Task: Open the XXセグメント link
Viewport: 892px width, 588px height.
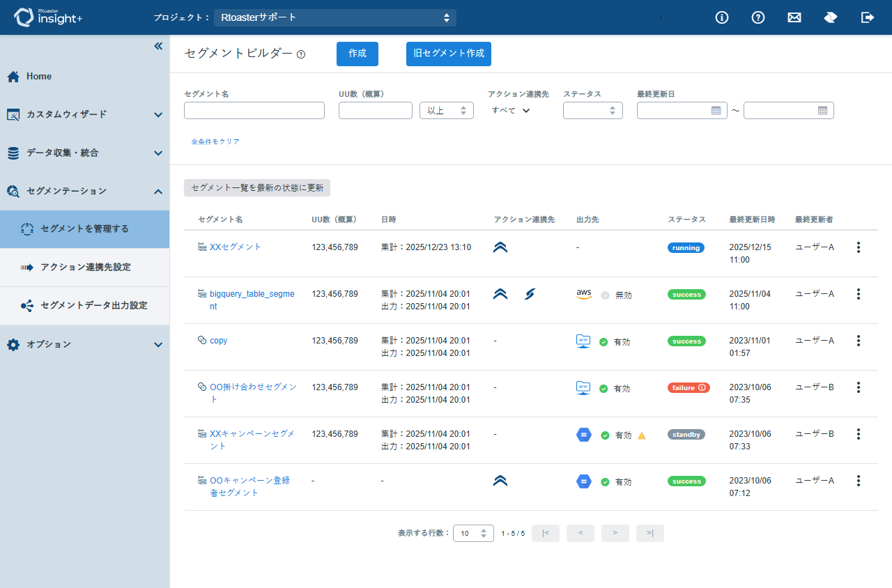Action: pos(236,247)
